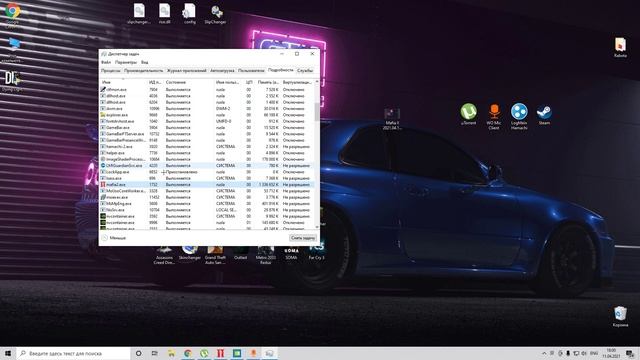Collapse Task Manager with Меньше (Fewer details)
The height and width of the screenshot is (360, 640).
[114, 238]
